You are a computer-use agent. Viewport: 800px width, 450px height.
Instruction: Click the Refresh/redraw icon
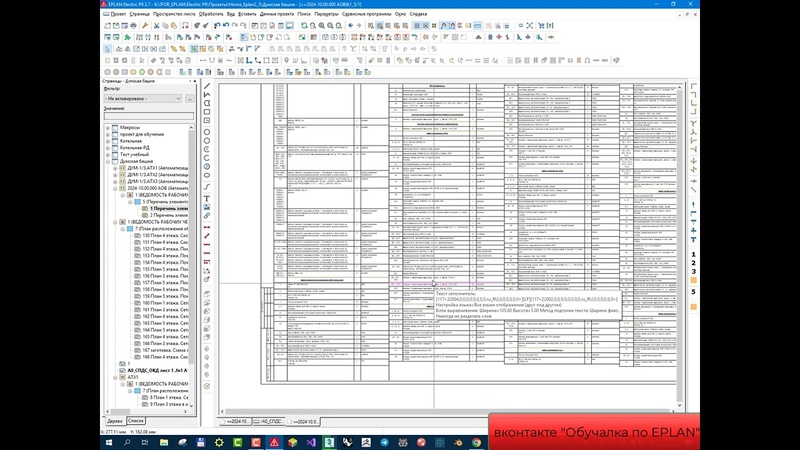pos(304,26)
